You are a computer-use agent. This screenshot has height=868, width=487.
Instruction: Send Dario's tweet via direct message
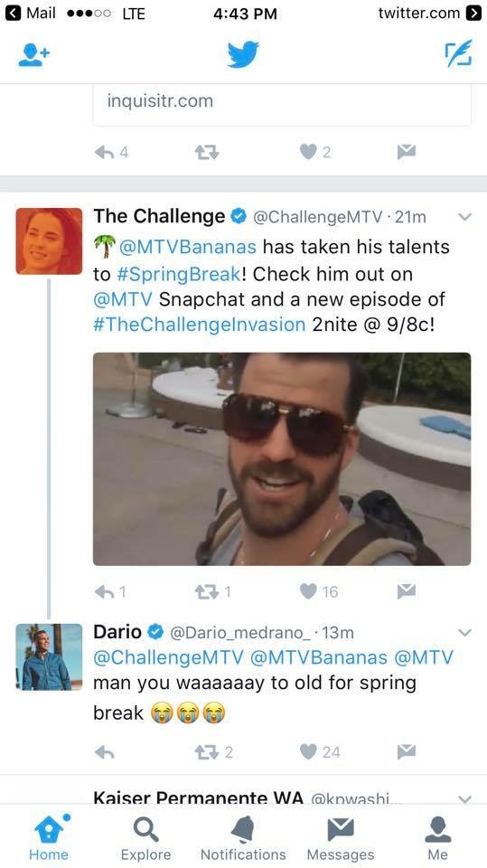(407, 751)
